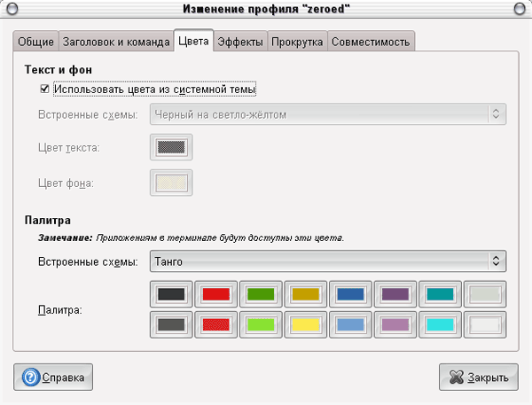
Task: Switch to the Эффекты tab
Action: 239,42
